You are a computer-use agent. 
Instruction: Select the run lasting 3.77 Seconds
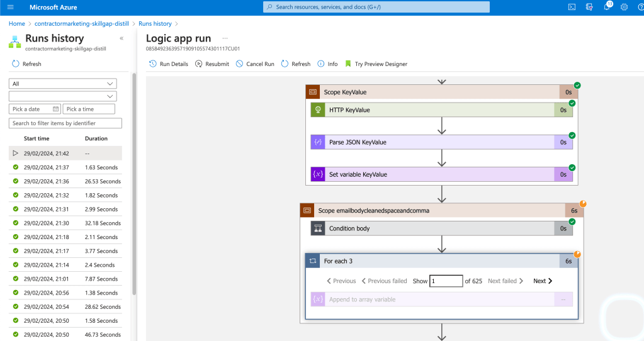65,251
